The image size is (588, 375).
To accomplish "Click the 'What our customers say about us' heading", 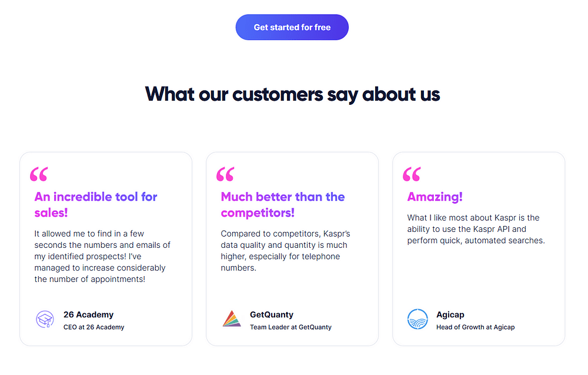I will coord(292,94).
